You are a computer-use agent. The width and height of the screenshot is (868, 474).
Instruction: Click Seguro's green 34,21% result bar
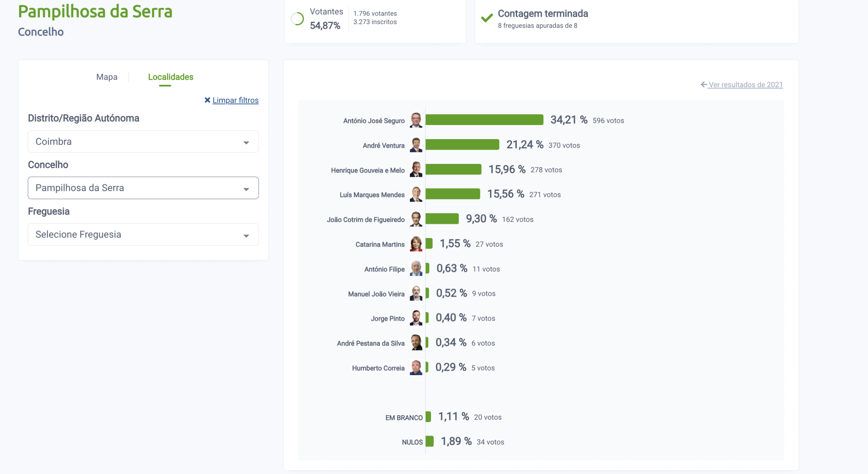pyautogui.click(x=484, y=120)
